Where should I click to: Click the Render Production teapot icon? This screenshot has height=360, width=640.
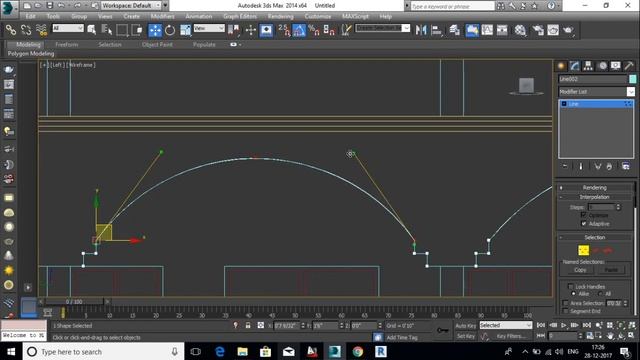(568, 30)
